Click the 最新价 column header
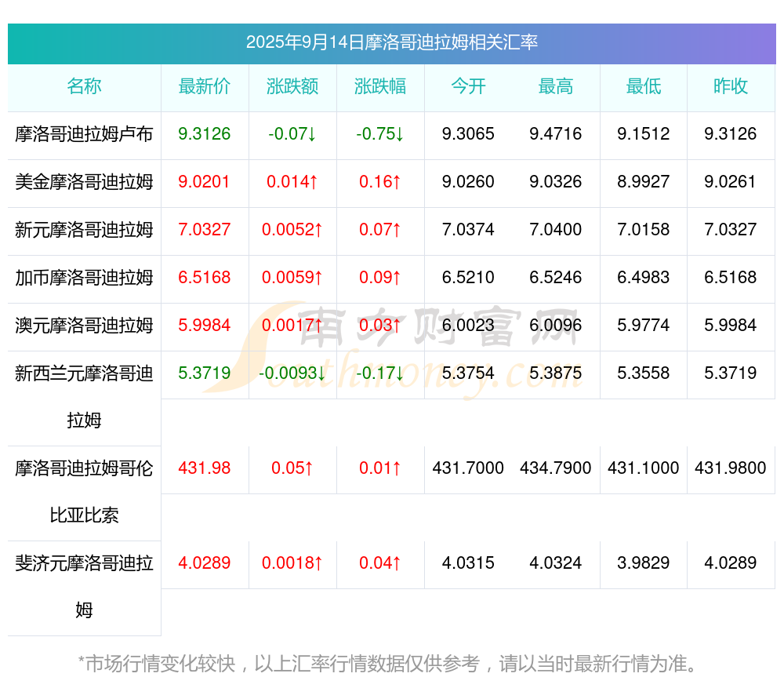The height and width of the screenshot is (688, 784). tap(205, 86)
